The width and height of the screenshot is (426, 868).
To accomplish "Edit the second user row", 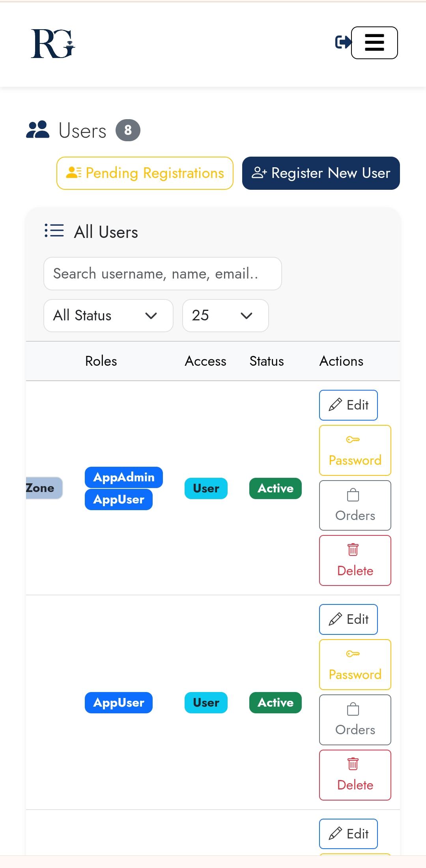I will pos(348,619).
